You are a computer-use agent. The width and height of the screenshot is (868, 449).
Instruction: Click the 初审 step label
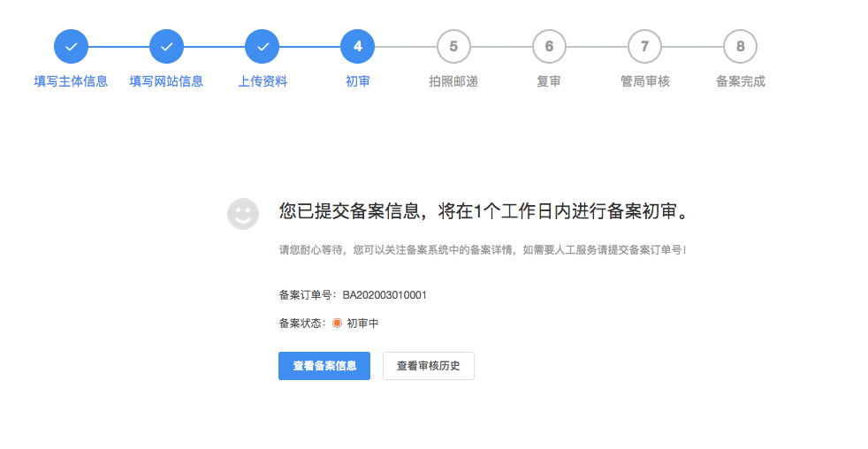pyautogui.click(x=357, y=81)
